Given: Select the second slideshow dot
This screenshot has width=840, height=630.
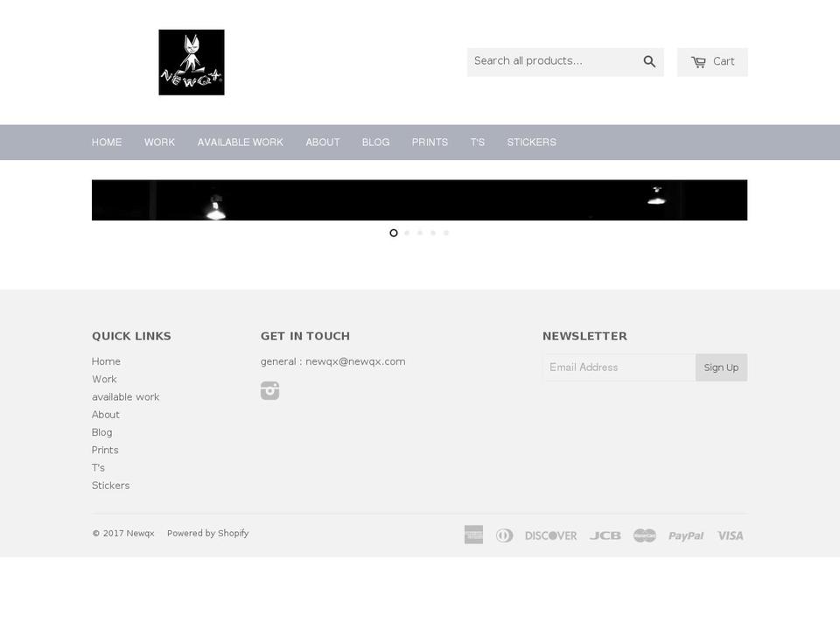Looking at the screenshot, I should [x=407, y=233].
